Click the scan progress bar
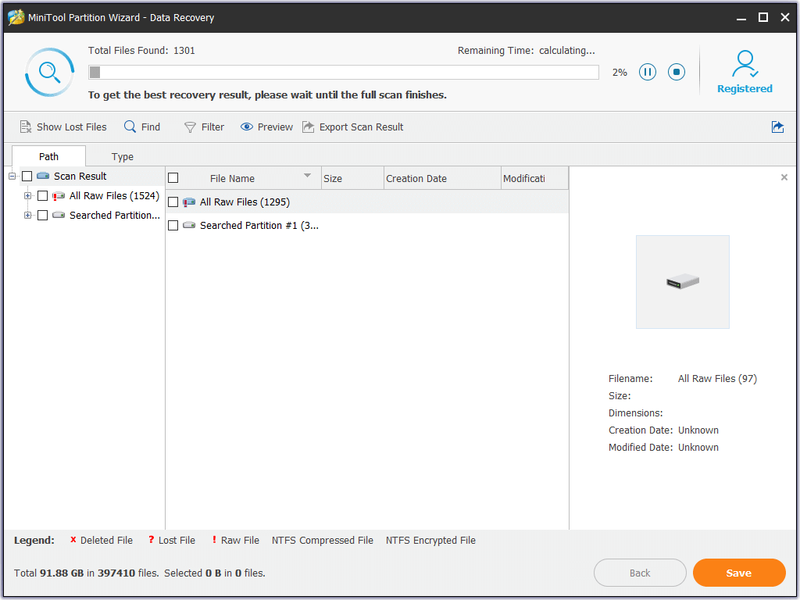This screenshot has width=800, height=600. coord(343,72)
